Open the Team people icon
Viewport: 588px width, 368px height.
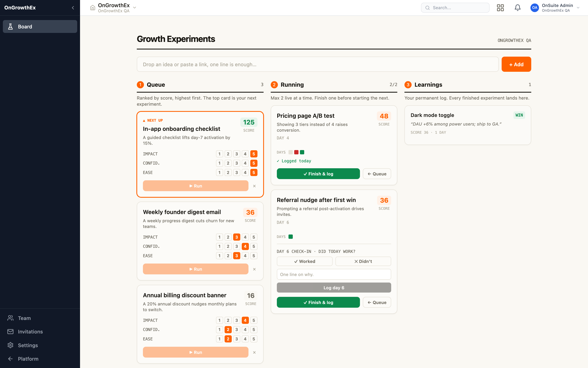click(x=10, y=318)
